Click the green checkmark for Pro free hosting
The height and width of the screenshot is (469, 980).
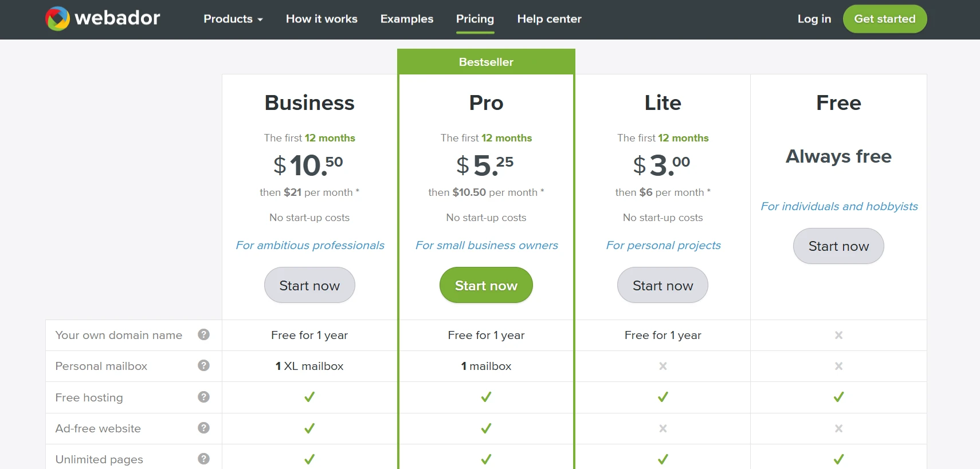(485, 397)
